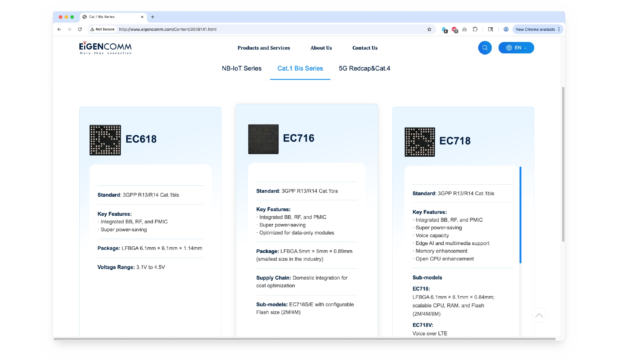644x362 pixels.
Task: Click the scroll-to-top arrow button
Action: (539, 315)
